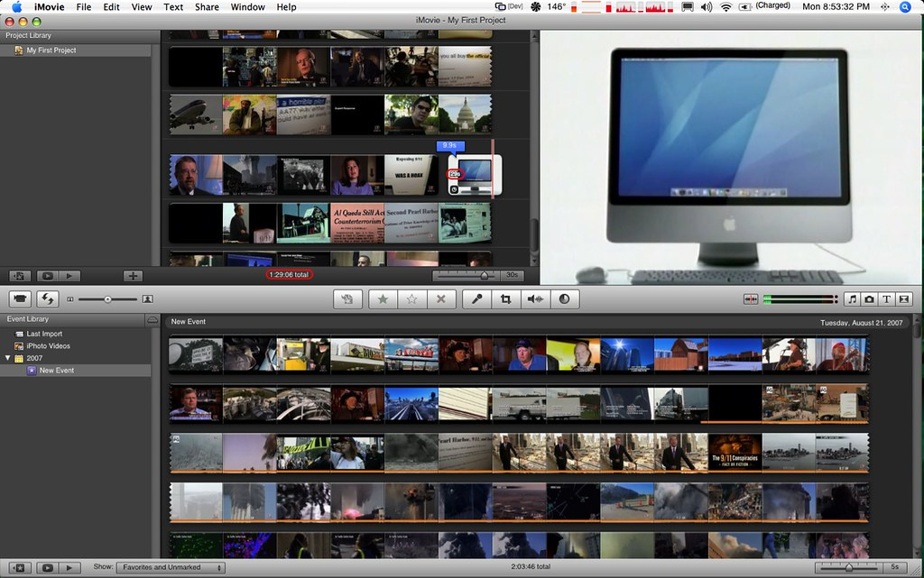Click the airplane clip in project
This screenshot has width=924, height=578.
click(196, 115)
